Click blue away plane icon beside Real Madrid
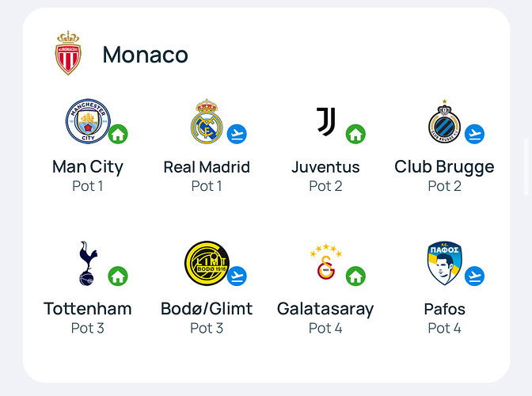 coord(237,134)
